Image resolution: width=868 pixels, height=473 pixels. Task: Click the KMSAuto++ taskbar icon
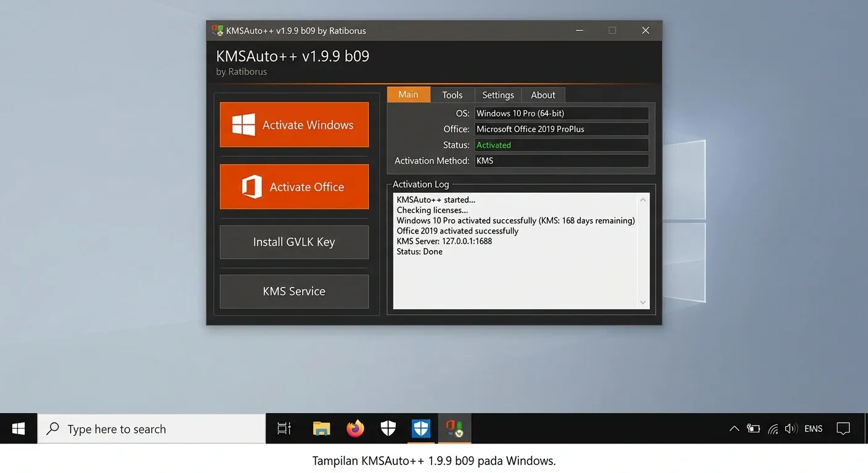tap(455, 429)
